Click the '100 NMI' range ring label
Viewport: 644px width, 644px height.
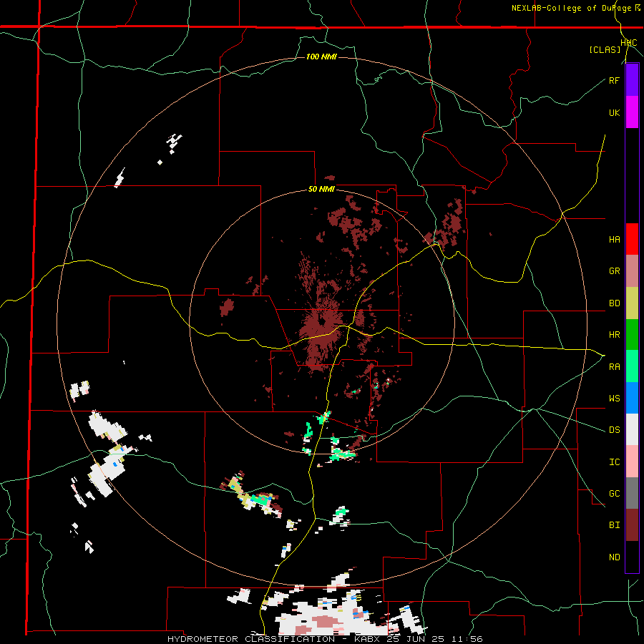coord(321,57)
